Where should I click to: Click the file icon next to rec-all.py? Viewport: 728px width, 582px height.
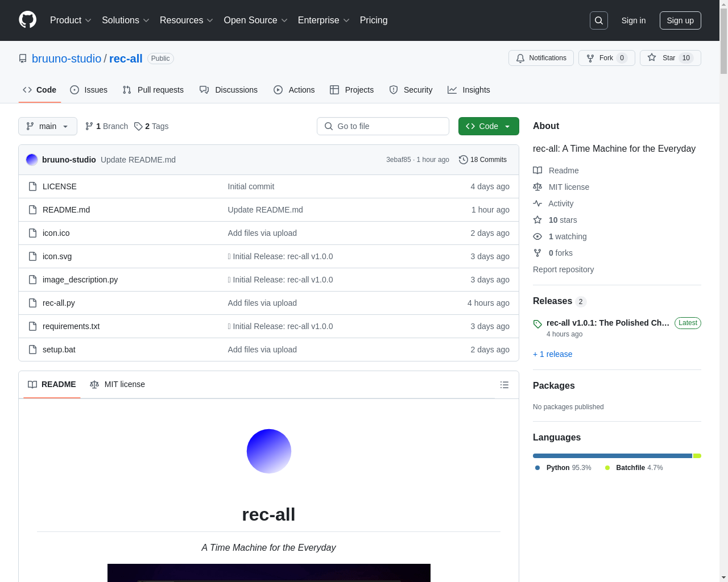coord(32,303)
